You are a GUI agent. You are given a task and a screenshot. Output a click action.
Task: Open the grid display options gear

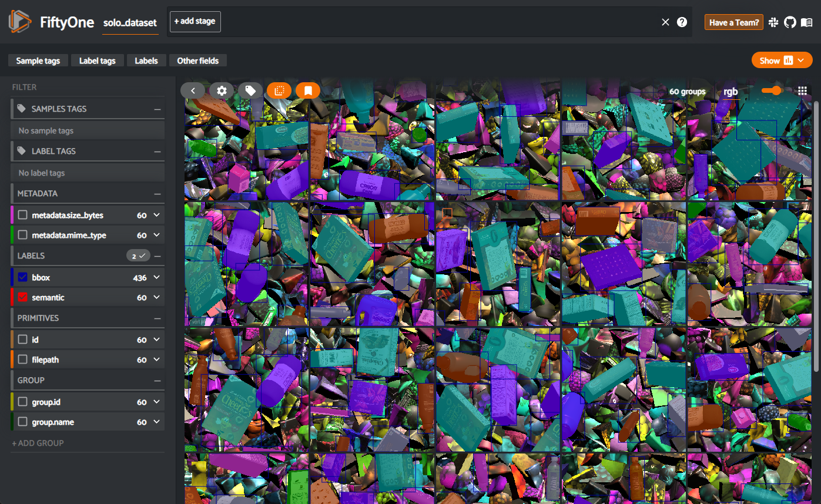[222, 90]
